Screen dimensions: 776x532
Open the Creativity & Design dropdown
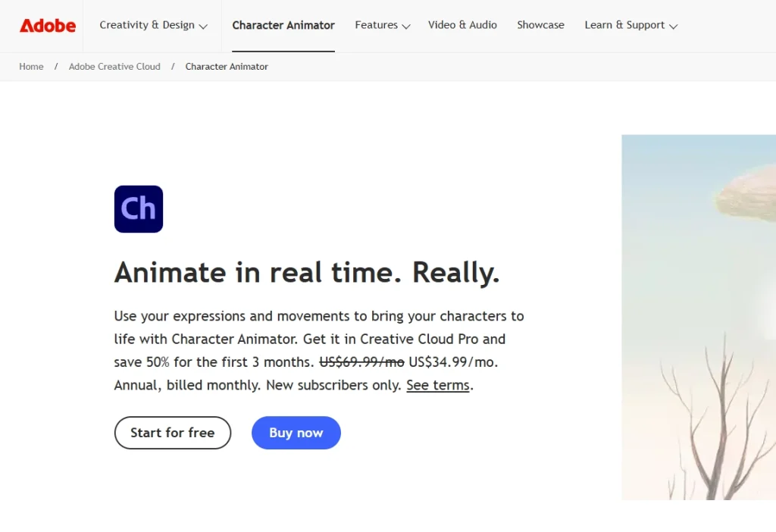(x=147, y=25)
